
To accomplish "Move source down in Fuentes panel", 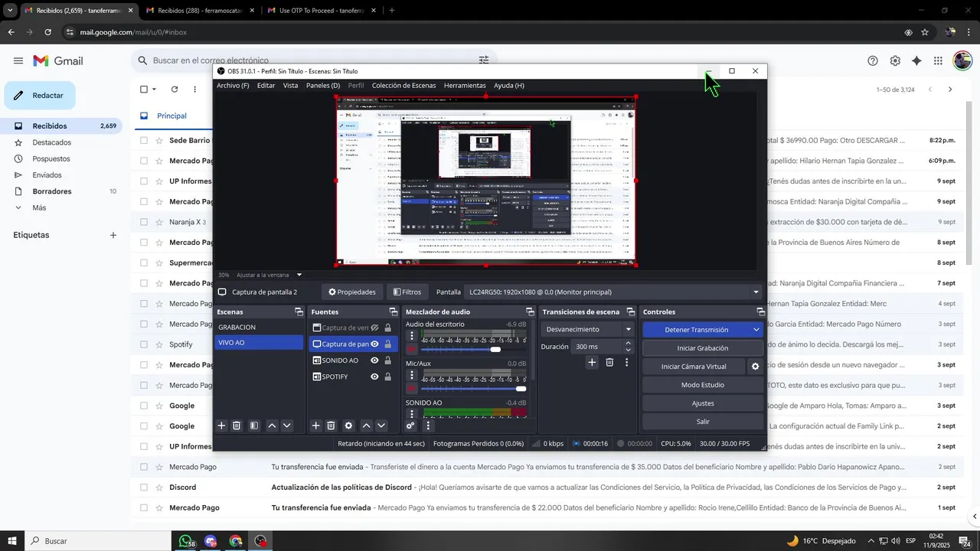I will [381, 425].
